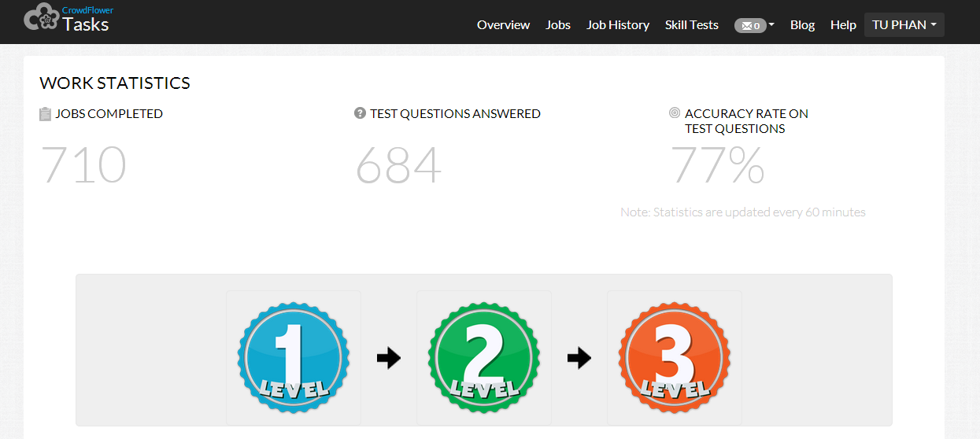Click the statistics update note text
Image resolution: width=980 pixels, height=439 pixels.
(743, 212)
